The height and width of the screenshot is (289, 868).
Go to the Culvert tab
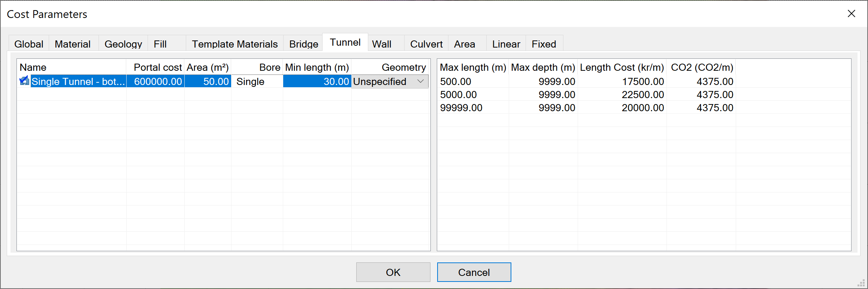[426, 44]
